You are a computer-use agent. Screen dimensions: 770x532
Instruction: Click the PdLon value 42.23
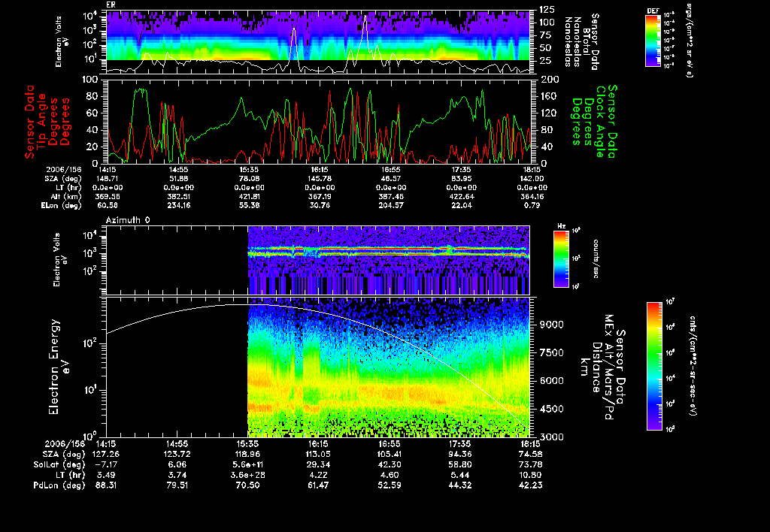[530, 485]
